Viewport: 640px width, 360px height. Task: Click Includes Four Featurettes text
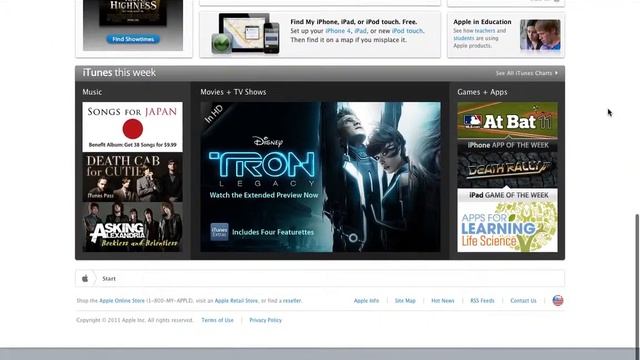(273, 232)
